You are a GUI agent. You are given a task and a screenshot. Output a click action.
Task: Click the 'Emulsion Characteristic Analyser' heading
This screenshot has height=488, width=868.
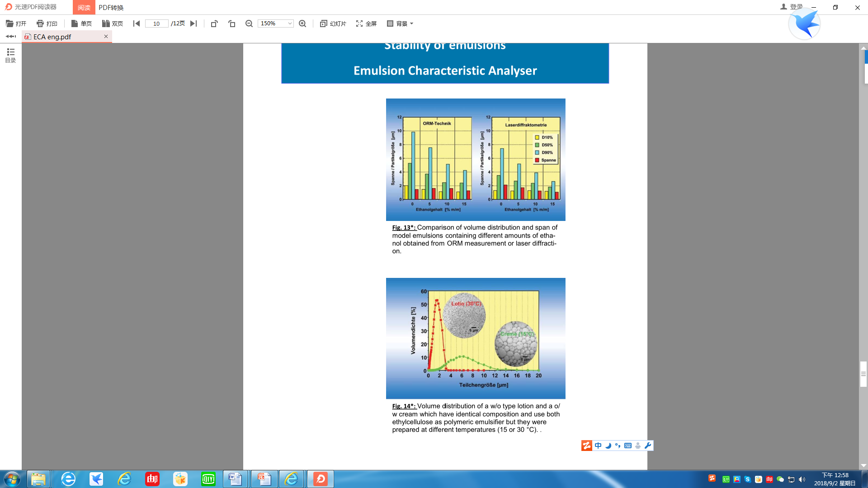click(x=445, y=70)
